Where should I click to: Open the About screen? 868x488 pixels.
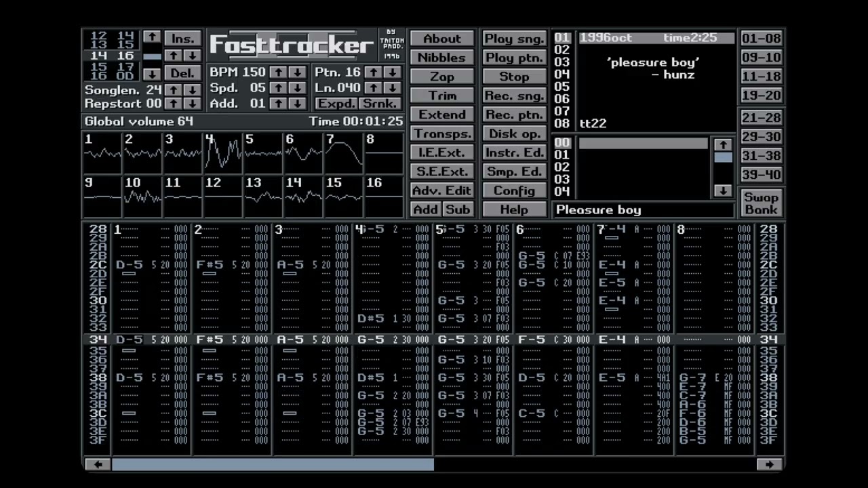pyautogui.click(x=442, y=39)
